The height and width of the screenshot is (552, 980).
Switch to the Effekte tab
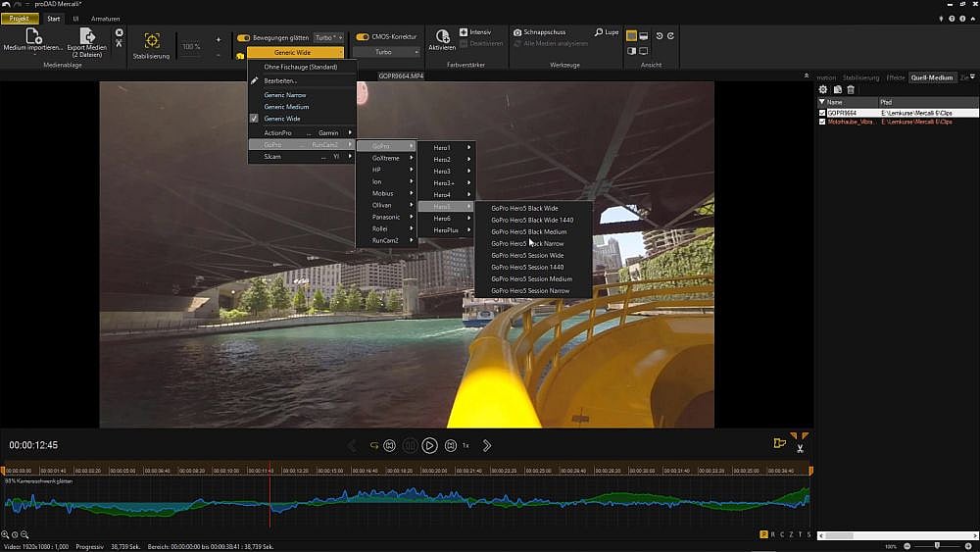tap(895, 76)
